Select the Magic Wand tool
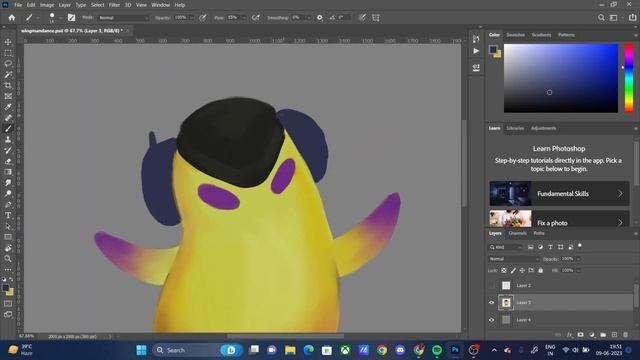The image size is (640, 360). (x=8, y=75)
